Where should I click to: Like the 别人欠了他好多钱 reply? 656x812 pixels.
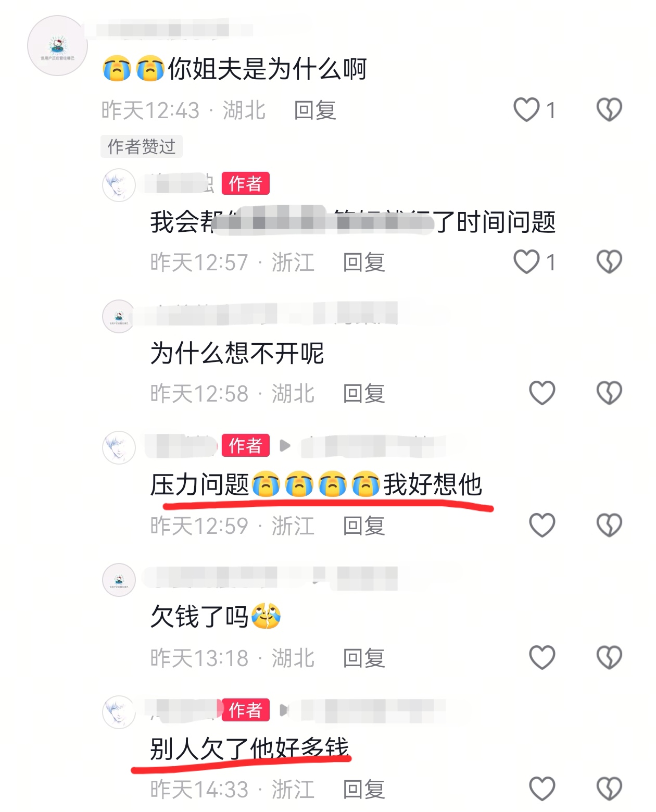tap(542, 789)
